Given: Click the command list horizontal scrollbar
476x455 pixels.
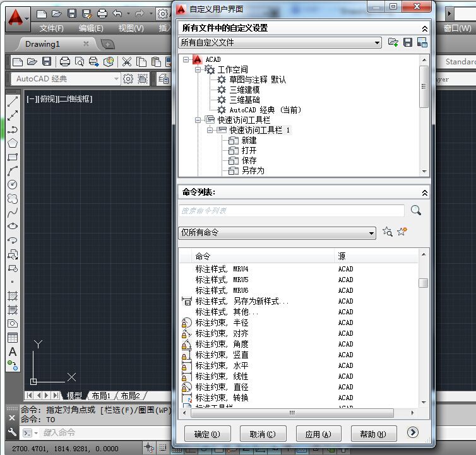Looking at the screenshot, I should [292, 413].
